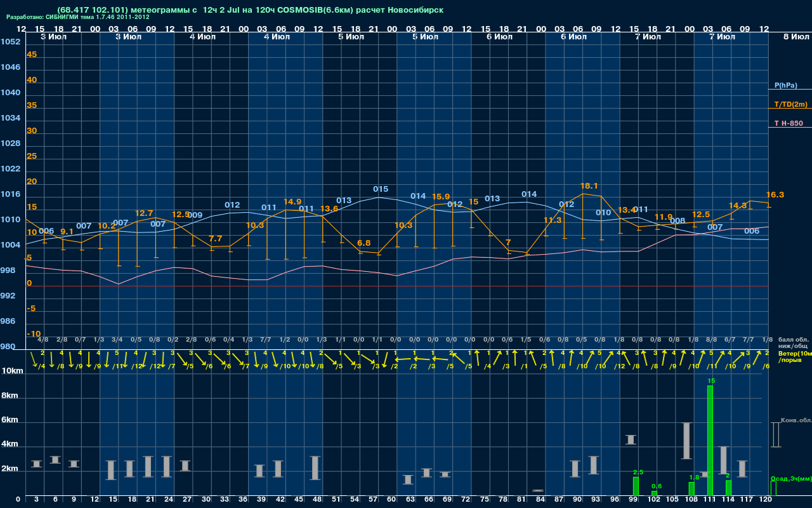Click the 10km height axis label
The width and height of the screenshot is (812, 508).
(x=11, y=371)
